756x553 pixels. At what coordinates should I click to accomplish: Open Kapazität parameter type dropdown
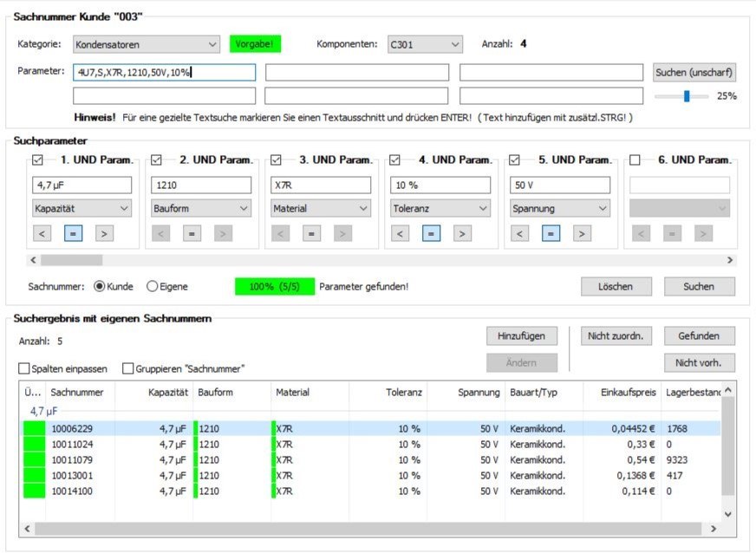point(82,208)
